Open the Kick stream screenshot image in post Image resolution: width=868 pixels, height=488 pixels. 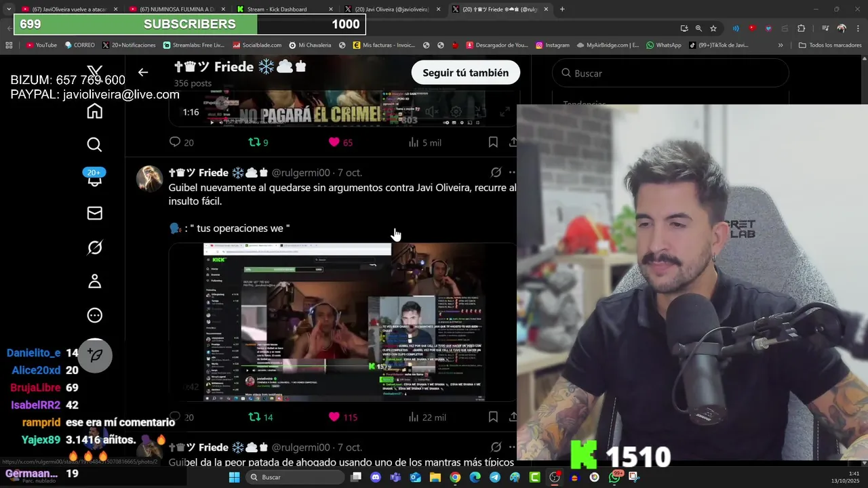tap(342, 322)
